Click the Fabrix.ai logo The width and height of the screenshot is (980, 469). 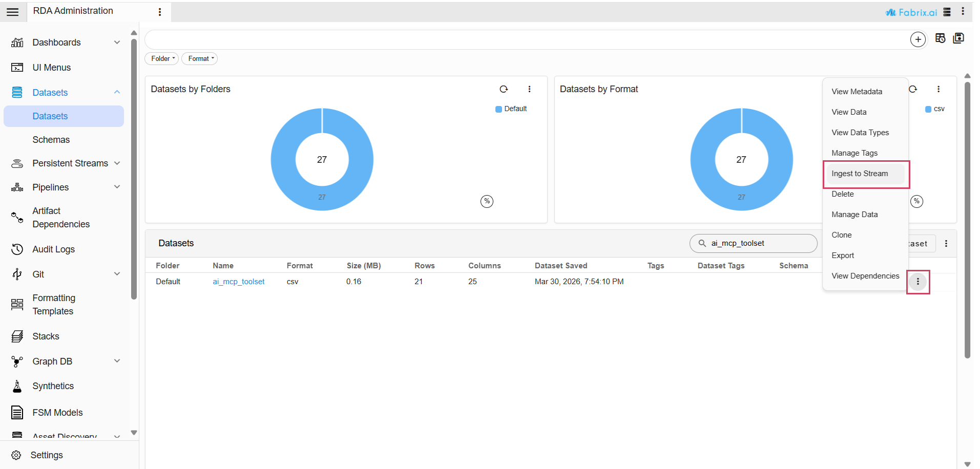pyautogui.click(x=911, y=12)
